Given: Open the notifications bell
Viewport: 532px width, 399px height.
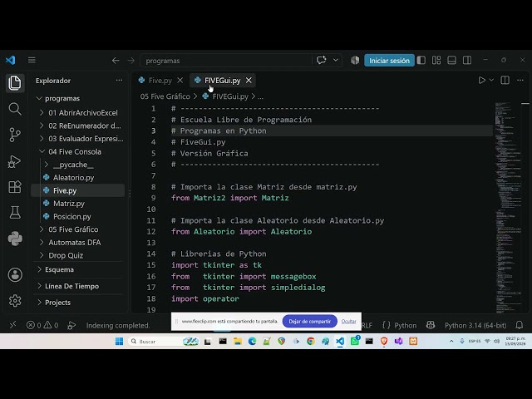Looking at the screenshot, I should tap(519, 325).
